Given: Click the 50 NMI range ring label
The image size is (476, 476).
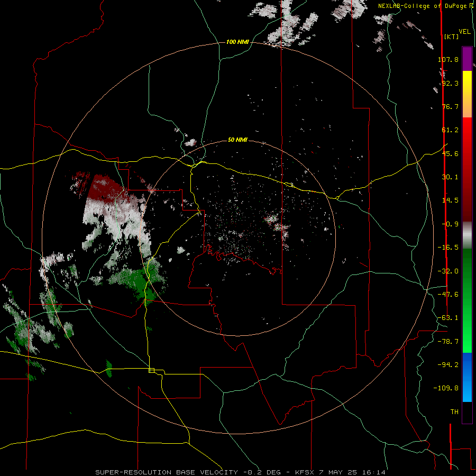Looking at the screenshot, I should (x=237, y=140).
